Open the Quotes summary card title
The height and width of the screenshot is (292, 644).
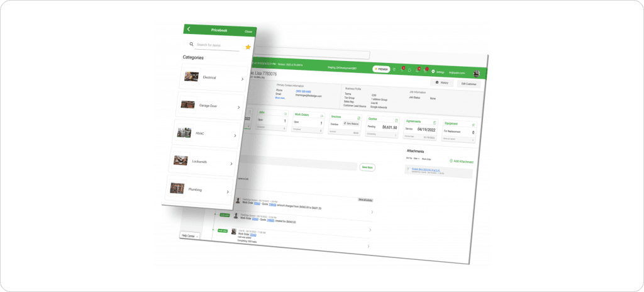(372, 119)
